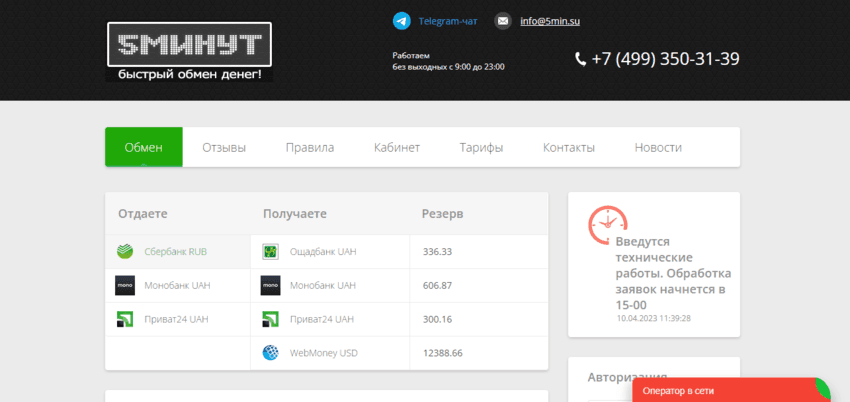
Task: Follow the Telegram-чат link text
Action: [x=447, y=20]
